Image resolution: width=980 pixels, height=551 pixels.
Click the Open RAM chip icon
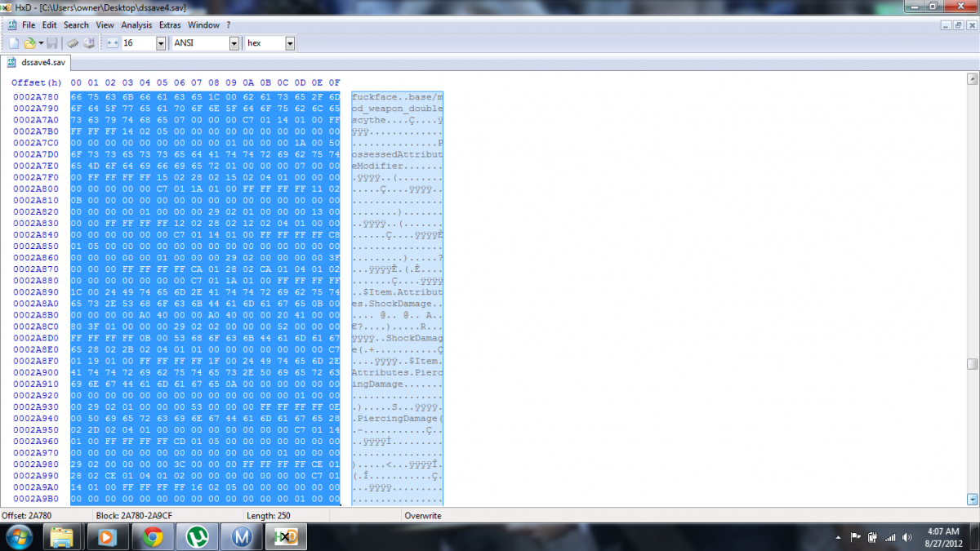pyautogui.click(x=72, y=43)
